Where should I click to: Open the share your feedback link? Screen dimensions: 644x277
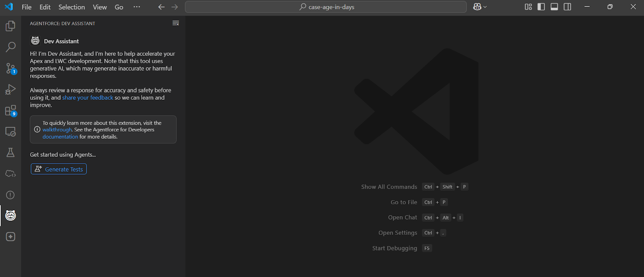tap(88, 98)
